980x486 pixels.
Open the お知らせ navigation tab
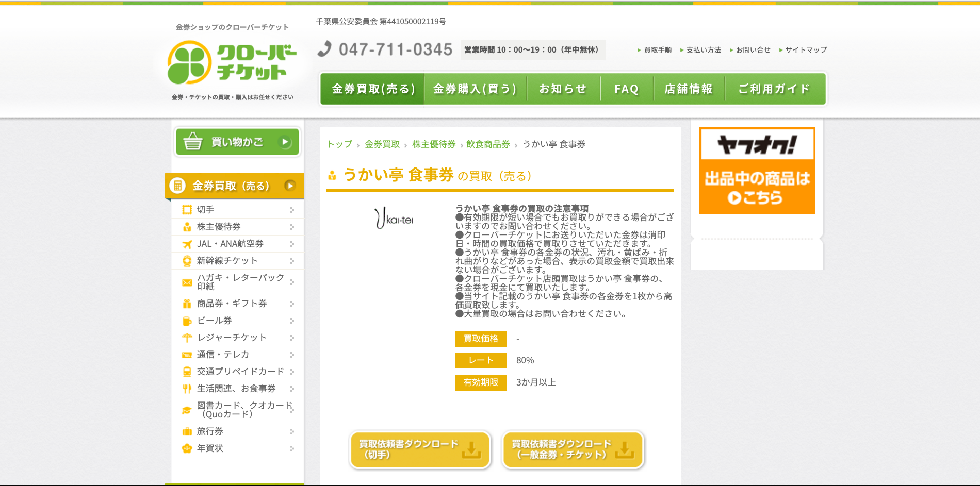[563, 89]
